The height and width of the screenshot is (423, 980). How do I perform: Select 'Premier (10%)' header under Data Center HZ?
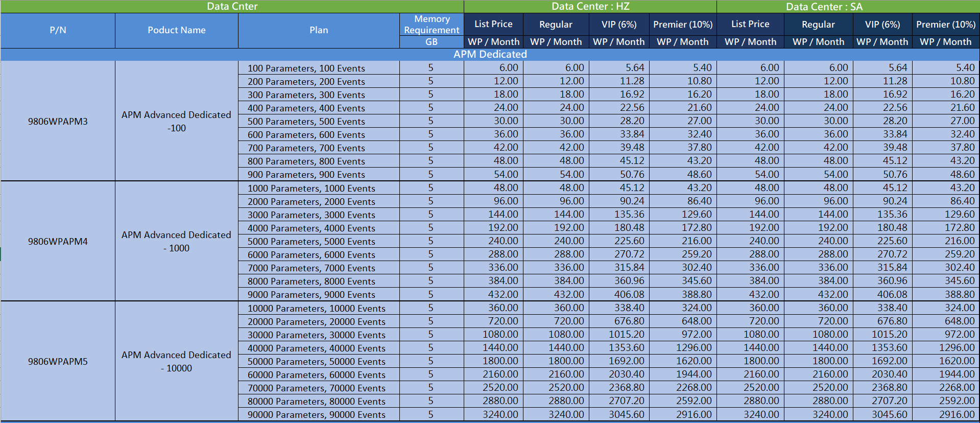click(683, 24)
